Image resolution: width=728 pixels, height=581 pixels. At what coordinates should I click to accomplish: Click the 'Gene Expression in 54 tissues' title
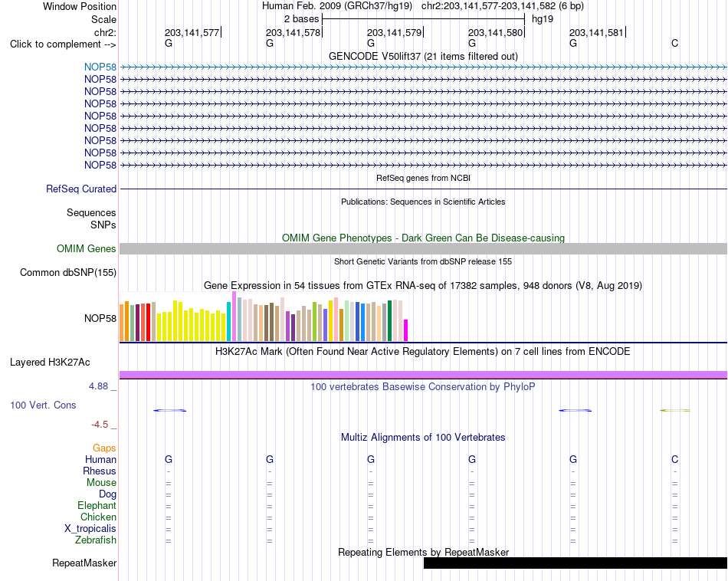[x=423, y=286]
